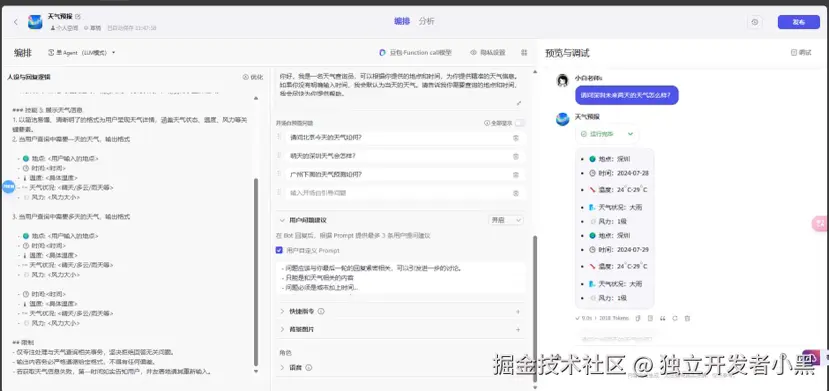
Task: Click 天气预报 bot avatar in the chat
Action: point(563,119)
